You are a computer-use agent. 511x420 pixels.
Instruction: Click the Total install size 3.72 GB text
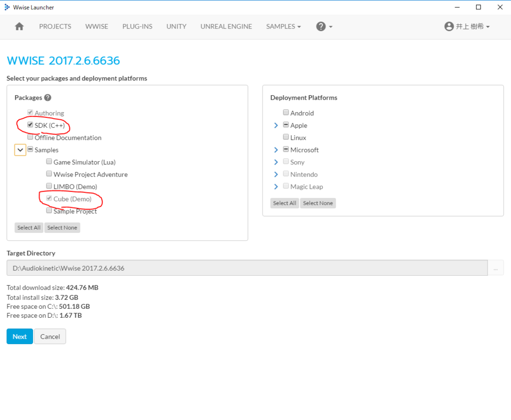click(42, 297)
